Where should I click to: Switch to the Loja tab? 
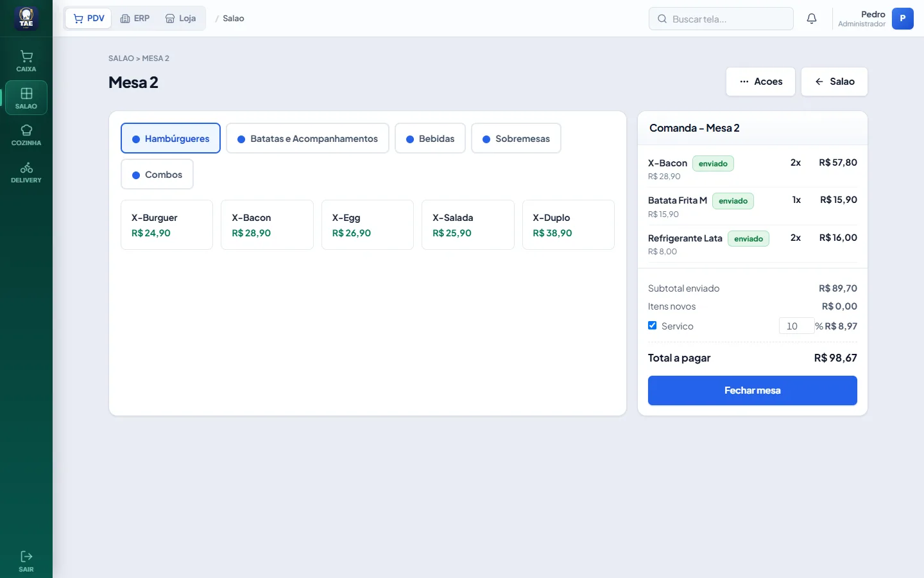point(180,19)
